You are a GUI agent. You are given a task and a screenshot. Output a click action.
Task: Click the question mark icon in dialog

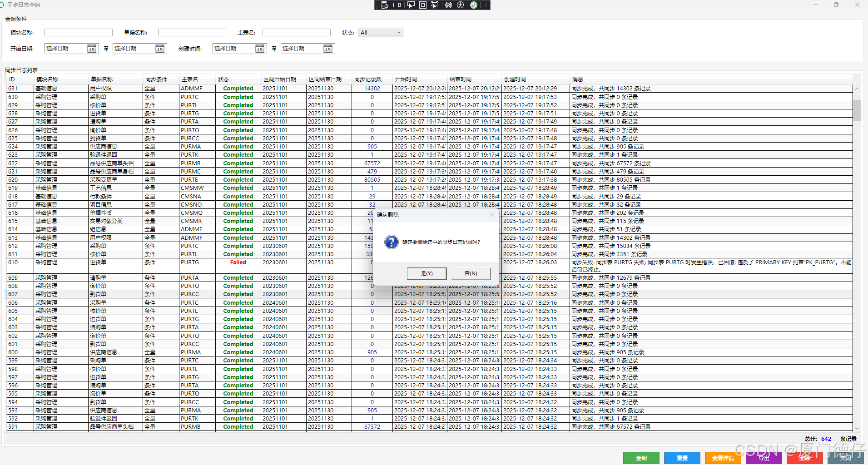point(391,242)
